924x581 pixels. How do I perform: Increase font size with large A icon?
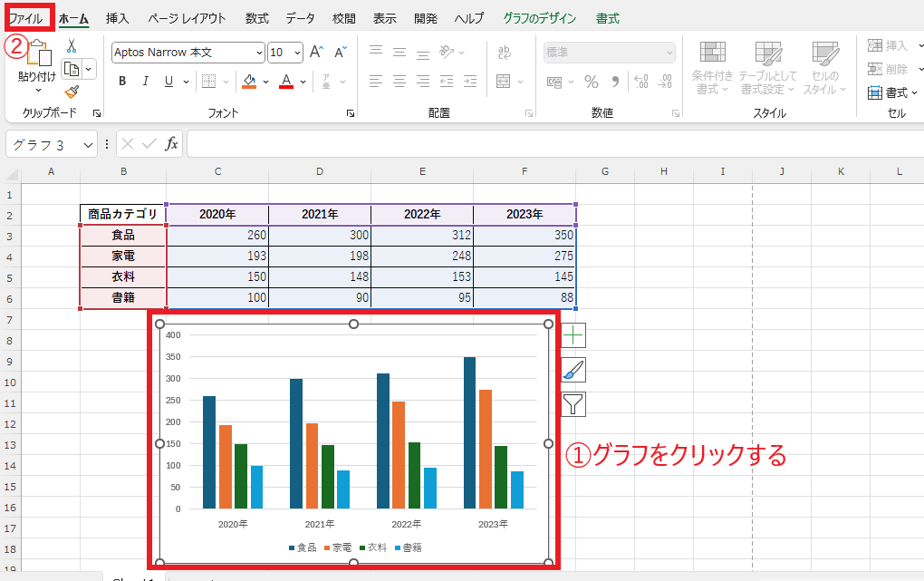[316, 52]
